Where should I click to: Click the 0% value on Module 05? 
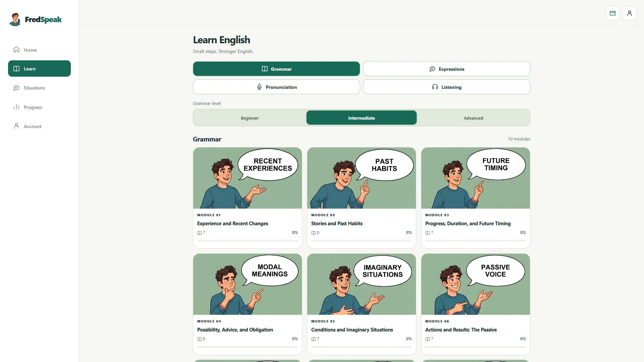(x=409, y=339)
